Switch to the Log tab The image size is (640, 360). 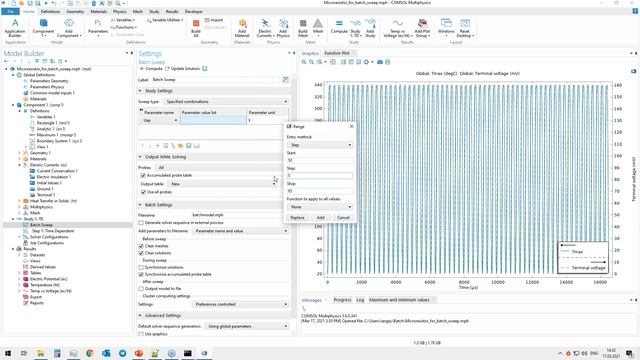pos(360,300)
